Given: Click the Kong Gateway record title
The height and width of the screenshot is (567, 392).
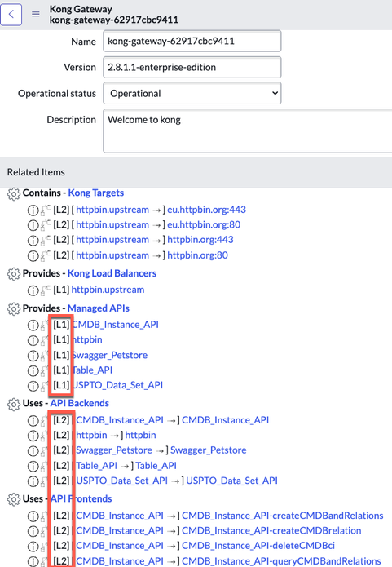Looking at the screenshot, I should (x=81, y=9).
